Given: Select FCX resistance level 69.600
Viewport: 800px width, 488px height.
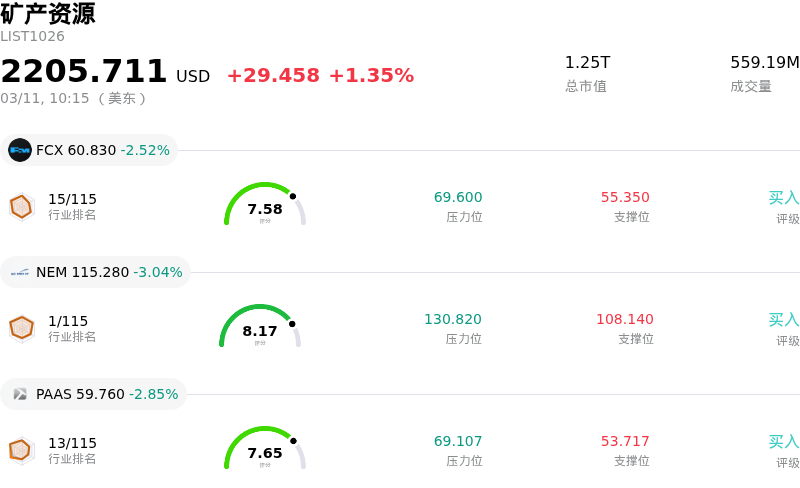Looking at the screenshot, I should tap(458, 197).
